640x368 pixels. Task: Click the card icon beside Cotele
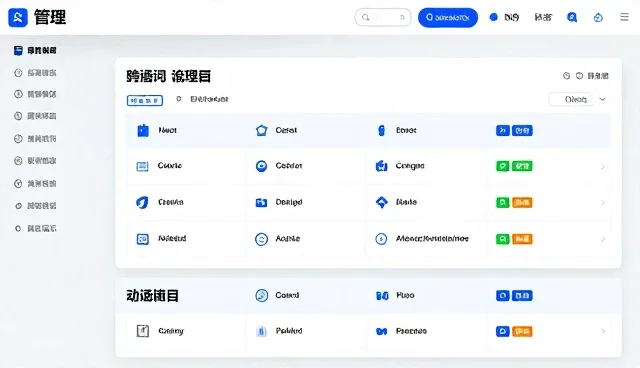click(142, 166)
